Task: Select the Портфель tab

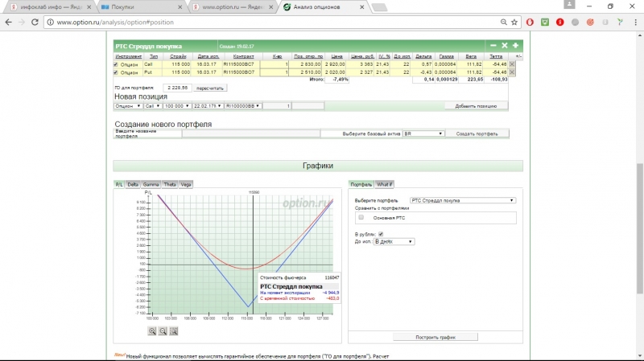Action: tap(361, 185)
